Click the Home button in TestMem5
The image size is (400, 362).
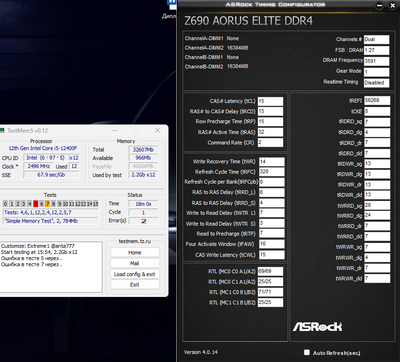[135, 253]
